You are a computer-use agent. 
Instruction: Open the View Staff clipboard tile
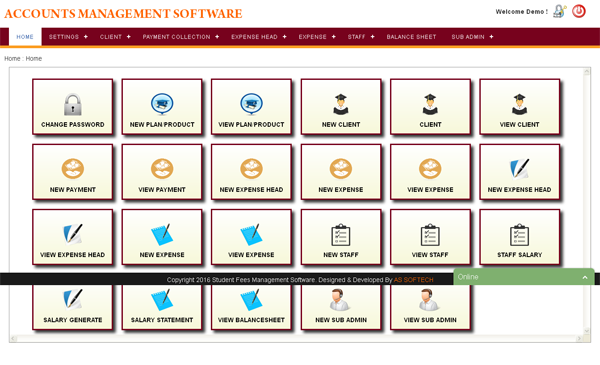pos(430,237)
